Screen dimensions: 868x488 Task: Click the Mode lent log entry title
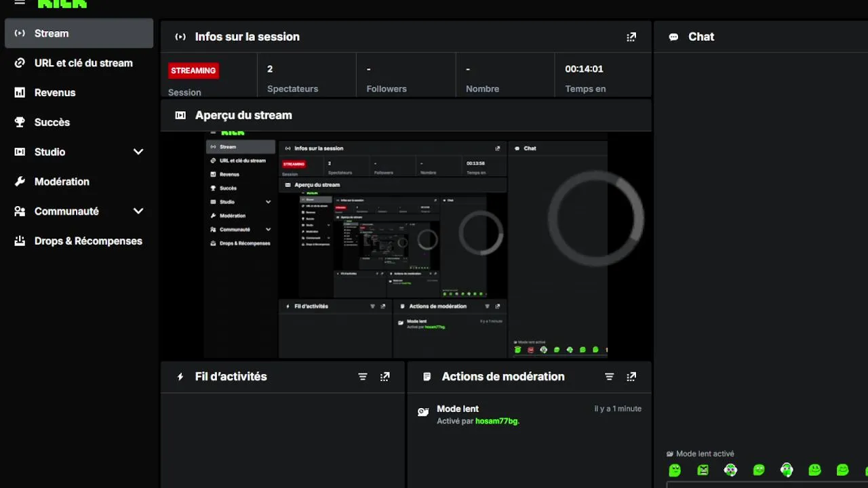458,409
